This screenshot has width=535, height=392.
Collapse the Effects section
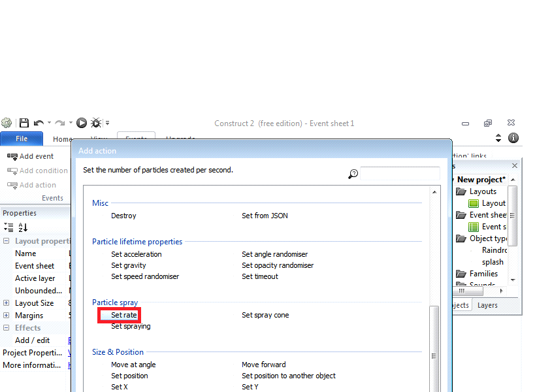[6, 327]
